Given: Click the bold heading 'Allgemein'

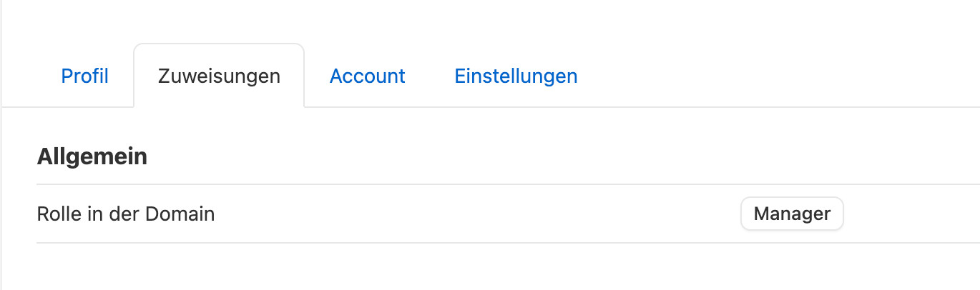Looking at the screenshot, I should click(92, 156).
